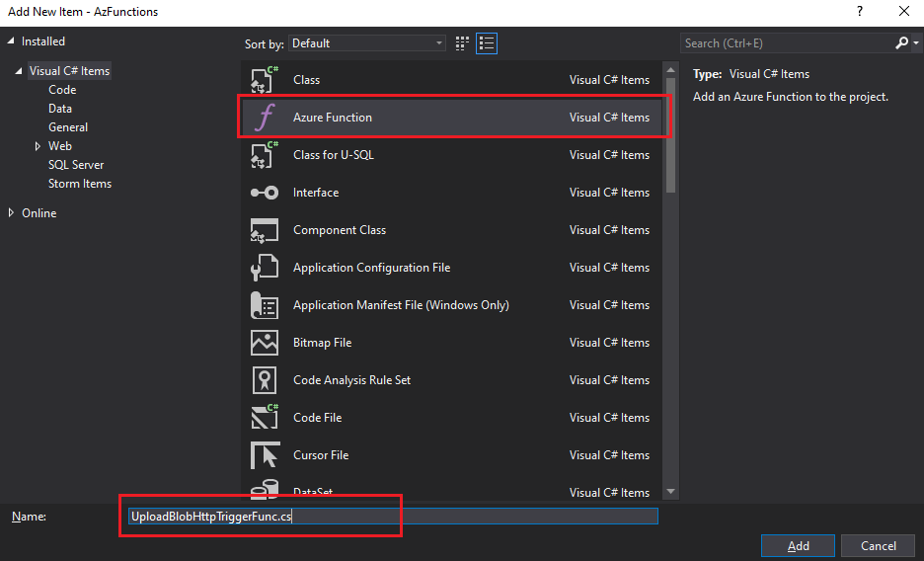Open the Sort by dropdown
The image size is (924, 561).
[367, 43]
